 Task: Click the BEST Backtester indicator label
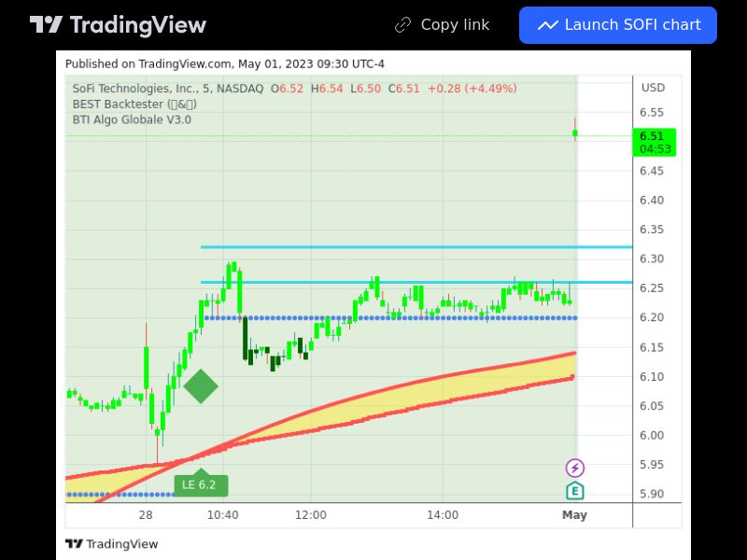(134, 105)
